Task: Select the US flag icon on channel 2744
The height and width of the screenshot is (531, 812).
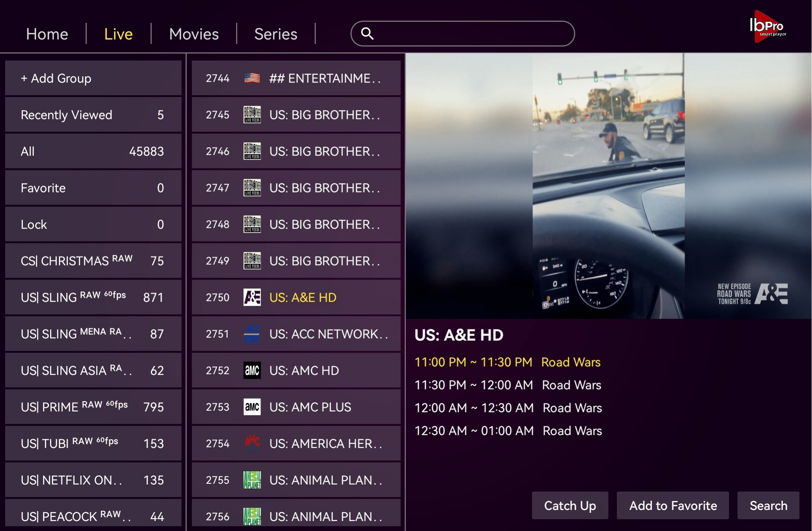Action: (x=252, y=78)
